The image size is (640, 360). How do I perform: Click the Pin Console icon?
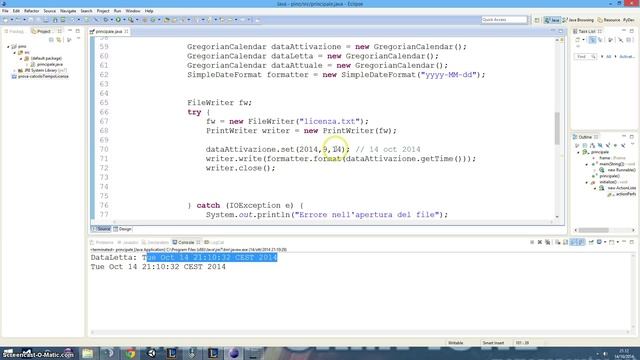(591, 242)
